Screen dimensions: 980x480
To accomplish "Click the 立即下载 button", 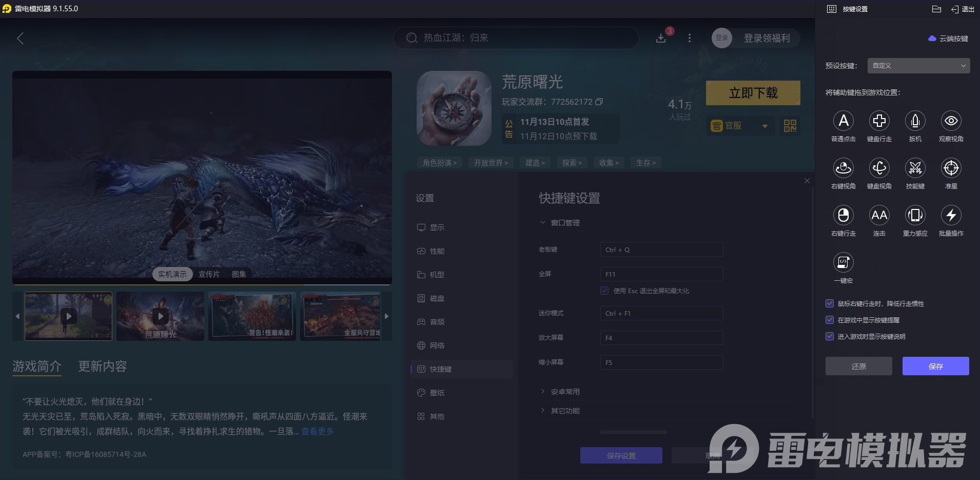I will 753,93.
